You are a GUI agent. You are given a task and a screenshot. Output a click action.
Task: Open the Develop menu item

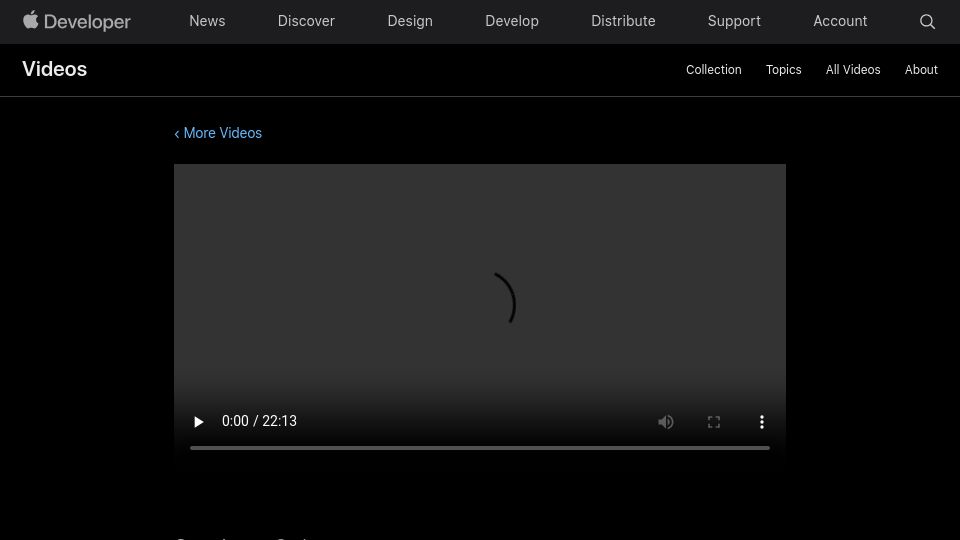[512, 21]
